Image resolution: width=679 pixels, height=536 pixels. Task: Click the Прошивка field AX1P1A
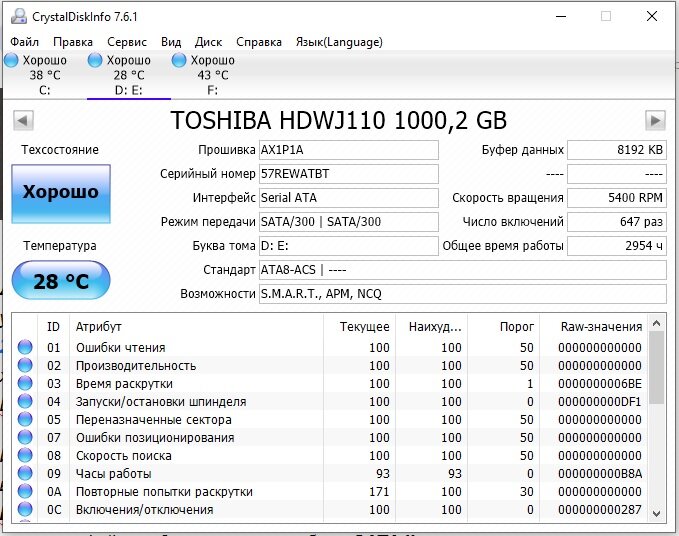tap(349, 150)
